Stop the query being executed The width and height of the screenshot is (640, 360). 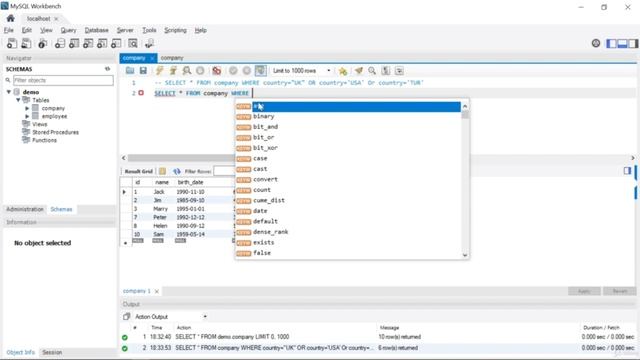click(200, 71)
